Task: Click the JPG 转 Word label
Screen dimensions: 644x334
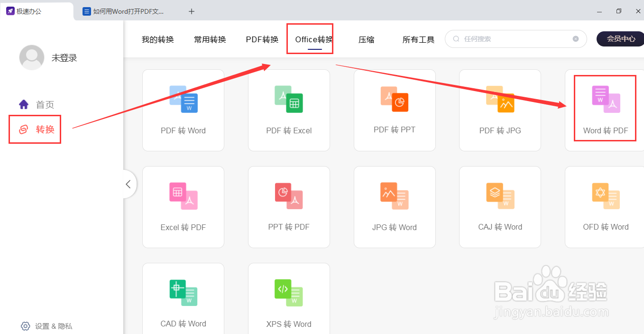Action: pos(395,227)
